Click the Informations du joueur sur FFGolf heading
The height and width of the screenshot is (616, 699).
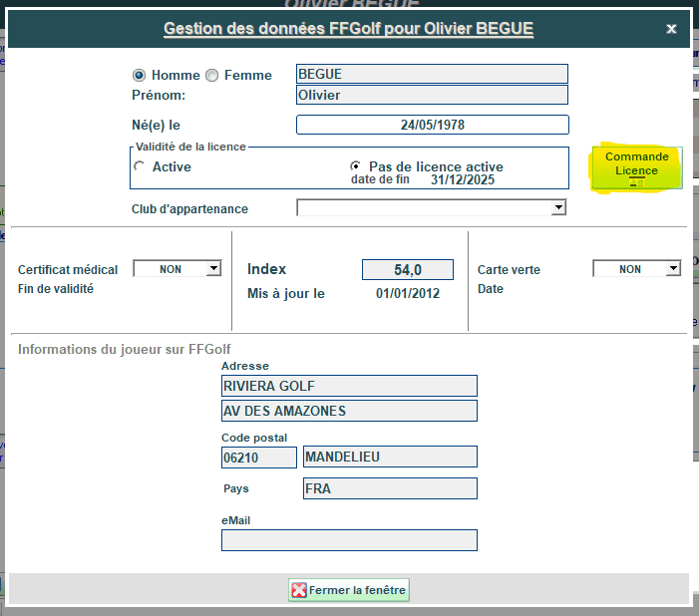pos(125,350)
